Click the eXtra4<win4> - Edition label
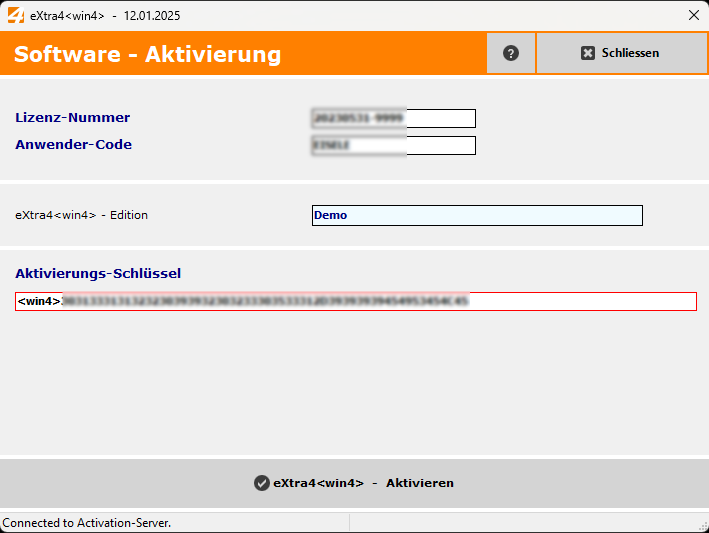The height and width of the screenshot is (533, 709). tap(81, 215)
